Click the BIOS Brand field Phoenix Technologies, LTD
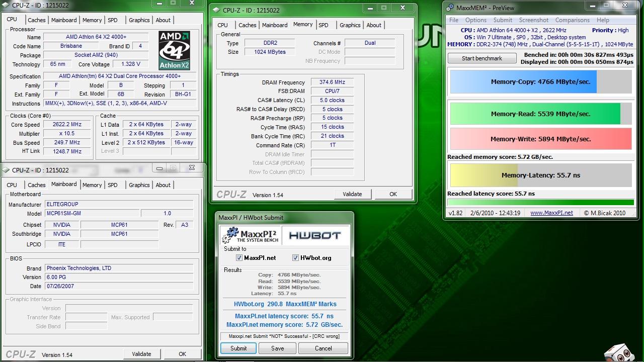The width and height of the screenshot is (644, 362). (119, 268)
